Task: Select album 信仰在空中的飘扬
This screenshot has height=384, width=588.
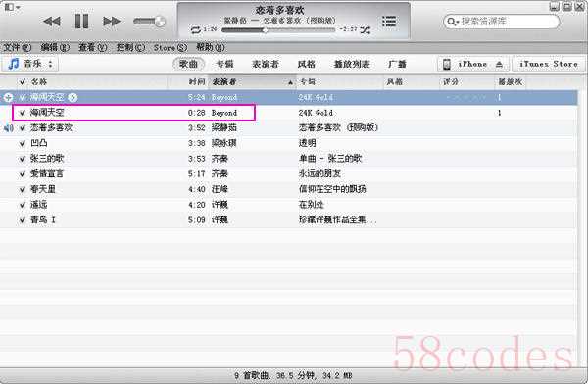Action: pos(332,189)
